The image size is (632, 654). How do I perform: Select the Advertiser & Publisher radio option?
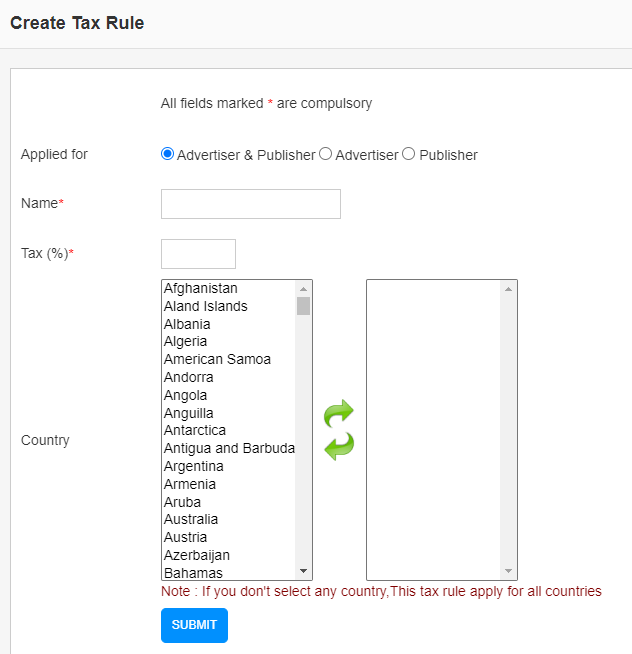[x=167, y=154]
